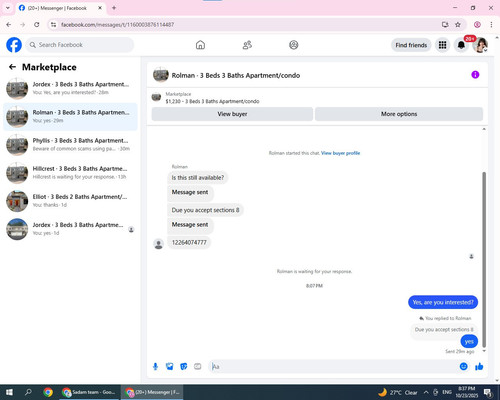500x400 pixels.
Task: Show hidden tray icons chevron
Action: pos(426,392)
